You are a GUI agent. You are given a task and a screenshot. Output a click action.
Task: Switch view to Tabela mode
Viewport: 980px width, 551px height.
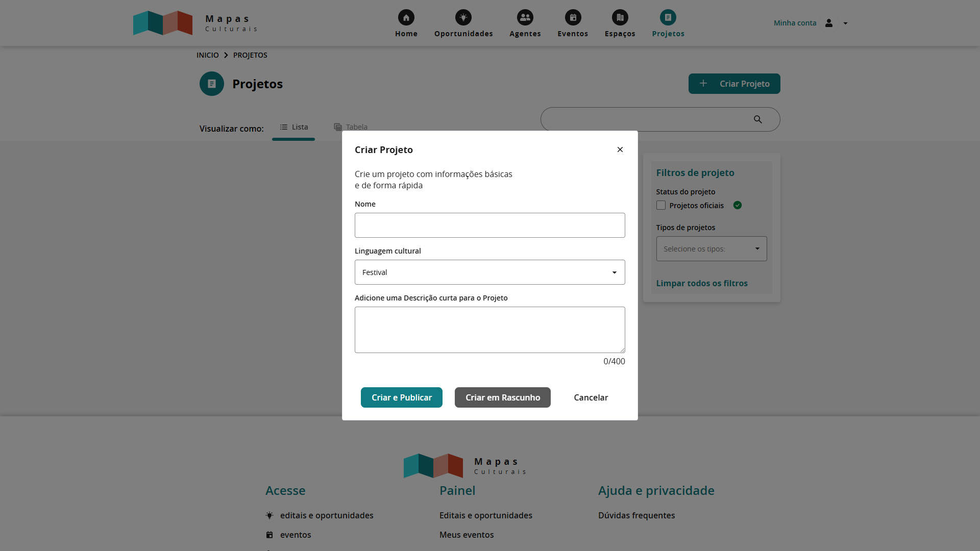tap(351, 127)
